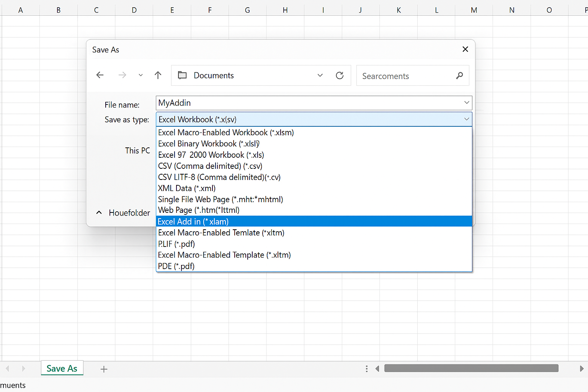Choose Web Page (*.htm) option
This screenshot has width=588, height=392.
(314, 210)
